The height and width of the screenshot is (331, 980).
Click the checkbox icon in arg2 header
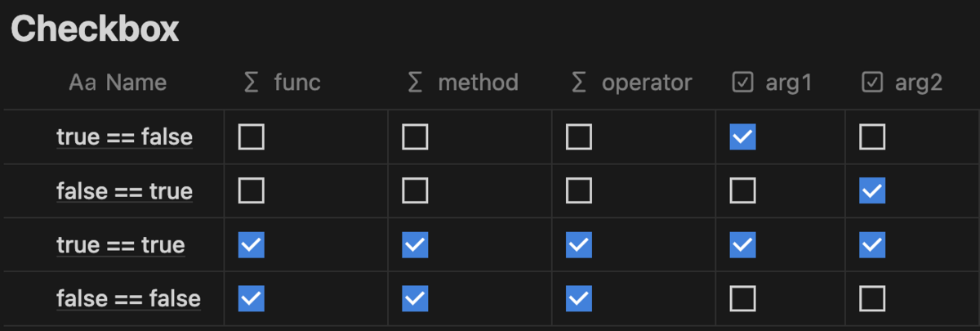pos(872,83)
